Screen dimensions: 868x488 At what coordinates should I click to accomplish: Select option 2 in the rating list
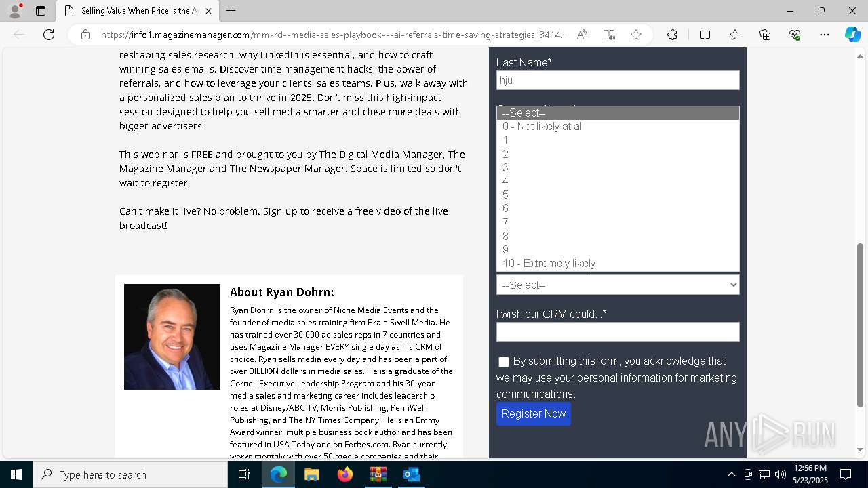(x=618, y=154)
